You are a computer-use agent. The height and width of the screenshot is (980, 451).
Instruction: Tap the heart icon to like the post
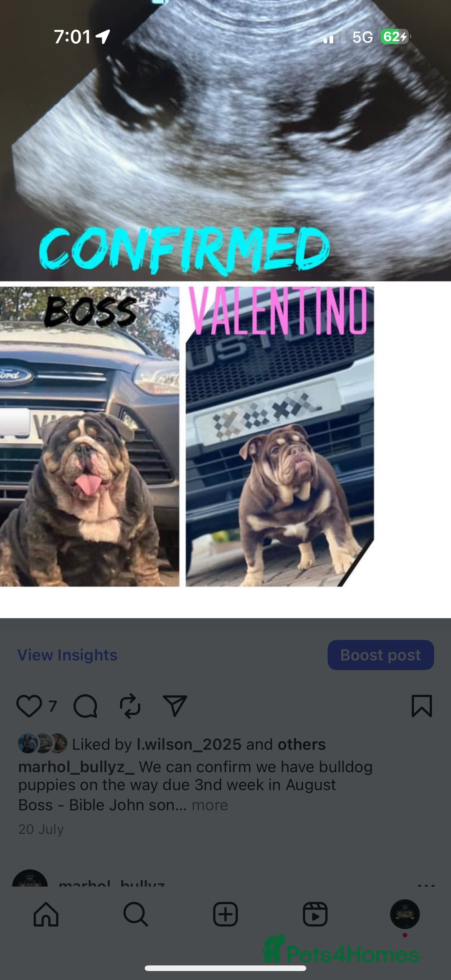pyautogui.click(x=29, y=706)
